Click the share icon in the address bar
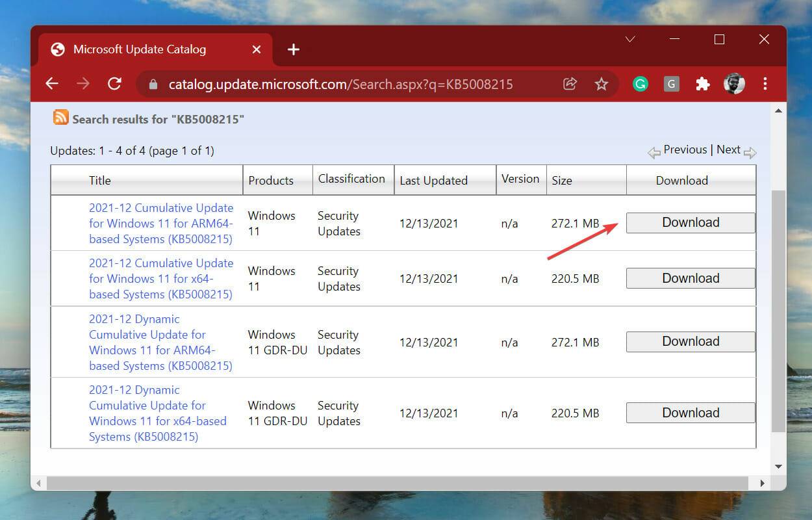This screenshot has width=812, height=520. pyautogui.click(x=570, y=83)
